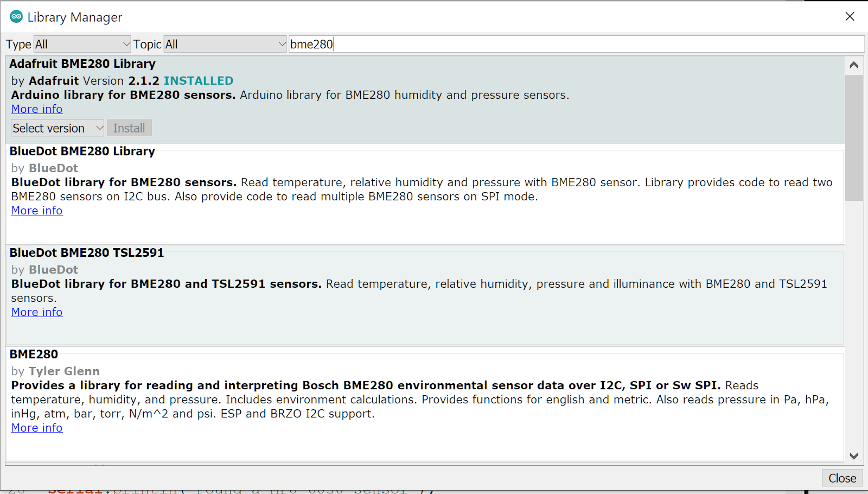Open the Topic filter dropdown
The height and width of the screenshot is (494, 868).
(x=225, y=45)
